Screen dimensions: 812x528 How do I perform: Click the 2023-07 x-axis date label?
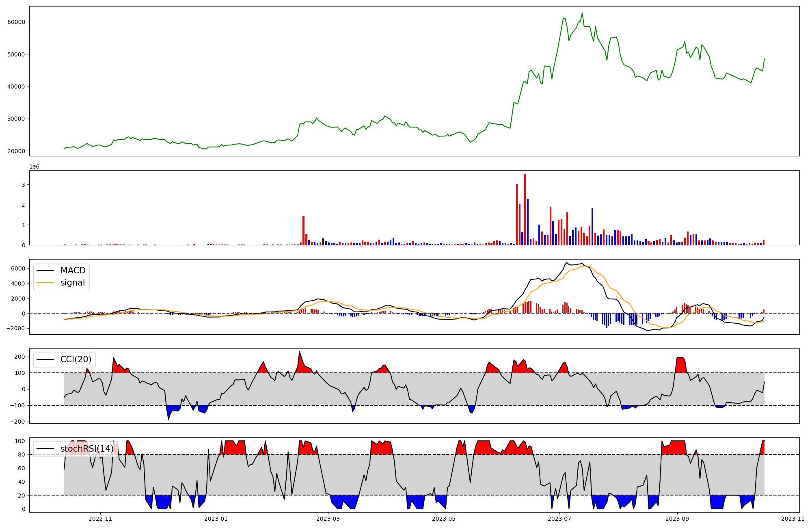559,519
